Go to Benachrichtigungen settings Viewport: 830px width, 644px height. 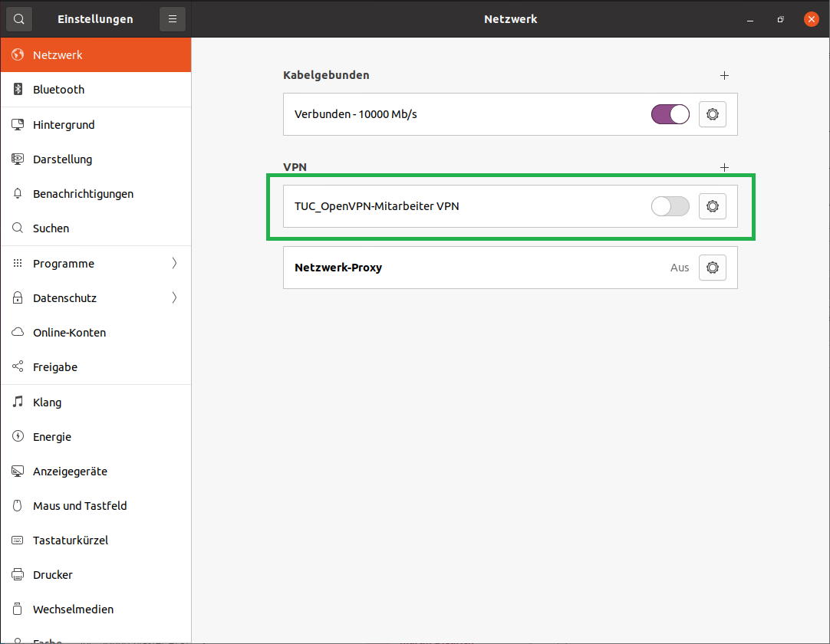click(83, 194)
